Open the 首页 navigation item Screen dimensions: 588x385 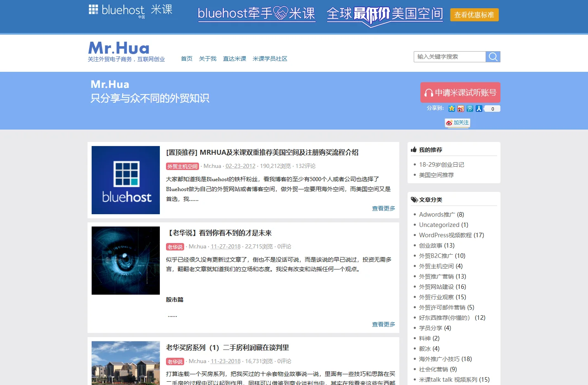click(x=187, y=59)
